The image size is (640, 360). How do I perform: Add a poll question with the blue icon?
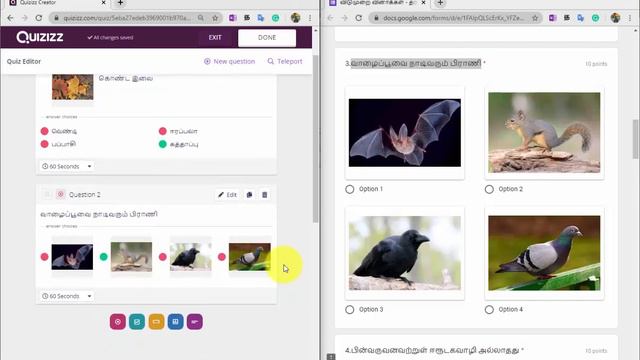click(175, 322)
